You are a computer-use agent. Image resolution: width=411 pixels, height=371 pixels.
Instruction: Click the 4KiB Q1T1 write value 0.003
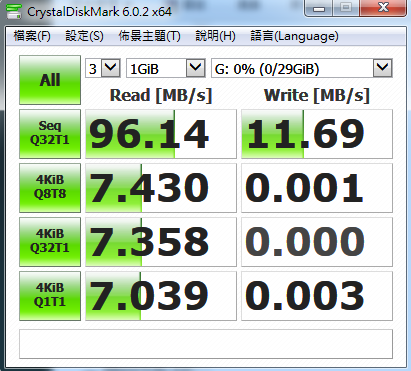click(317, 296)
